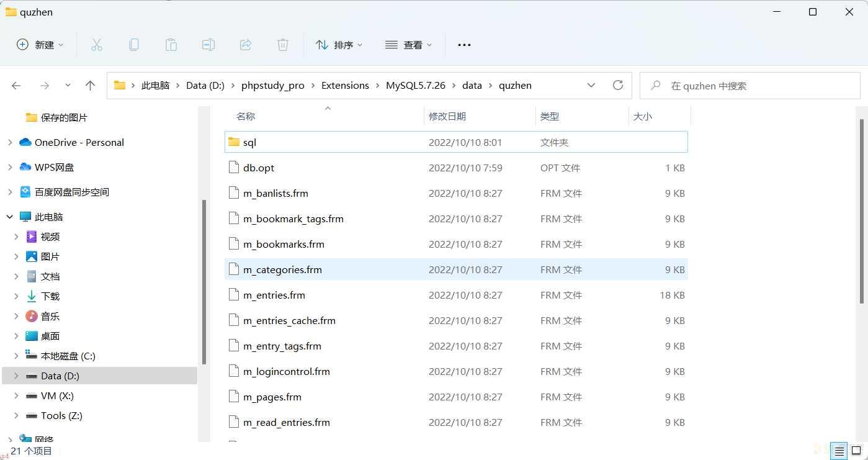
Task: Open the three-dots more options menu
Action: (x=464, y=45)
